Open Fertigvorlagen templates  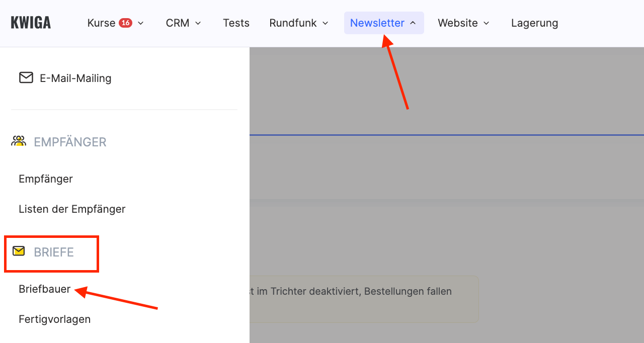[x=55, y=319]
